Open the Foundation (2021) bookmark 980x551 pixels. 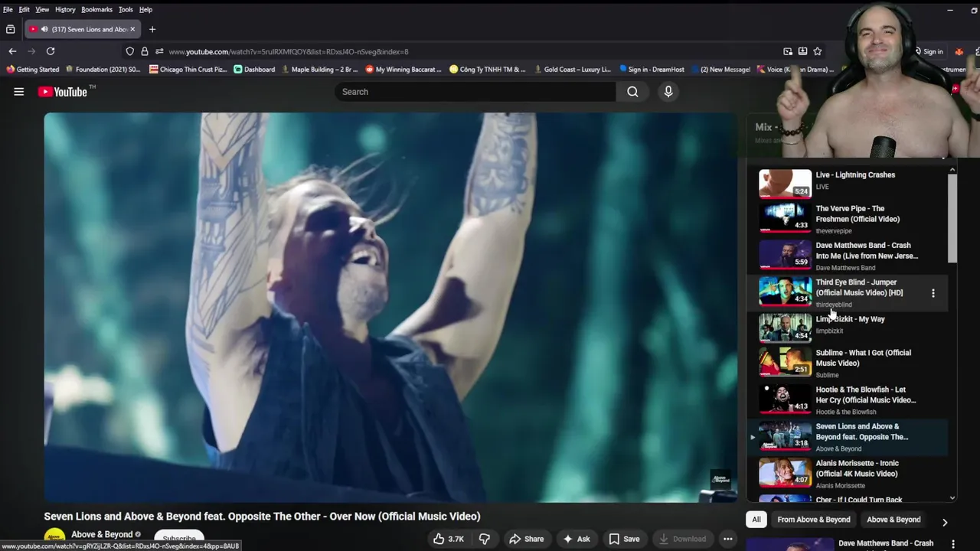pyautogui.click(x=103, y=69)
